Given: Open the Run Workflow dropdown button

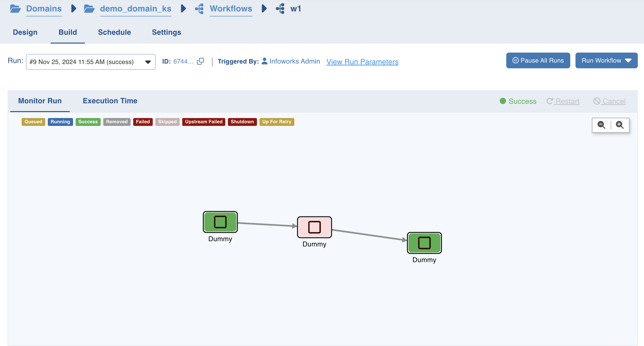Looking at the screenshot, I should point(606,60).
